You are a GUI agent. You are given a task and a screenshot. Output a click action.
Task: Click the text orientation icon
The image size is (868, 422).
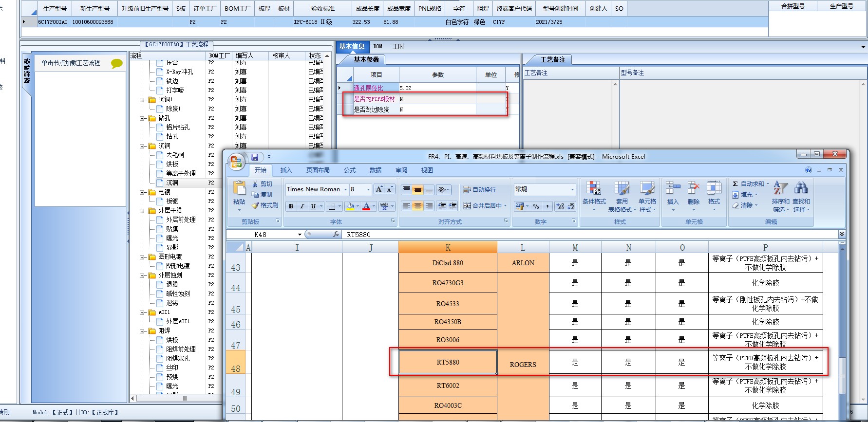tap(442, 189)
